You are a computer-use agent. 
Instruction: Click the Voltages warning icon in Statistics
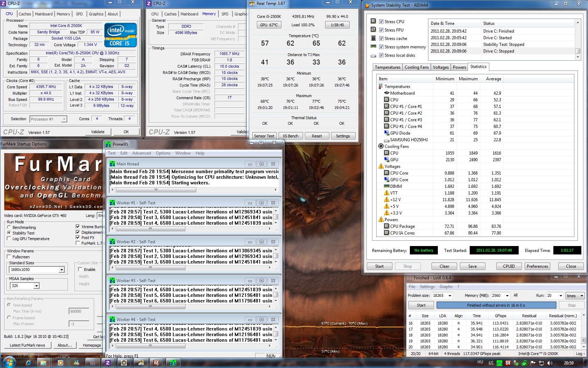(x=381, y=166)
